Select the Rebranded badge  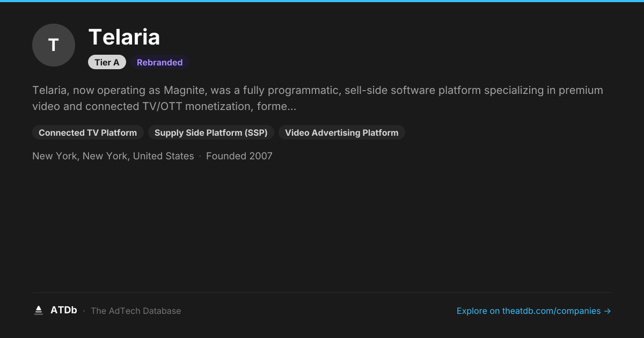160,62
